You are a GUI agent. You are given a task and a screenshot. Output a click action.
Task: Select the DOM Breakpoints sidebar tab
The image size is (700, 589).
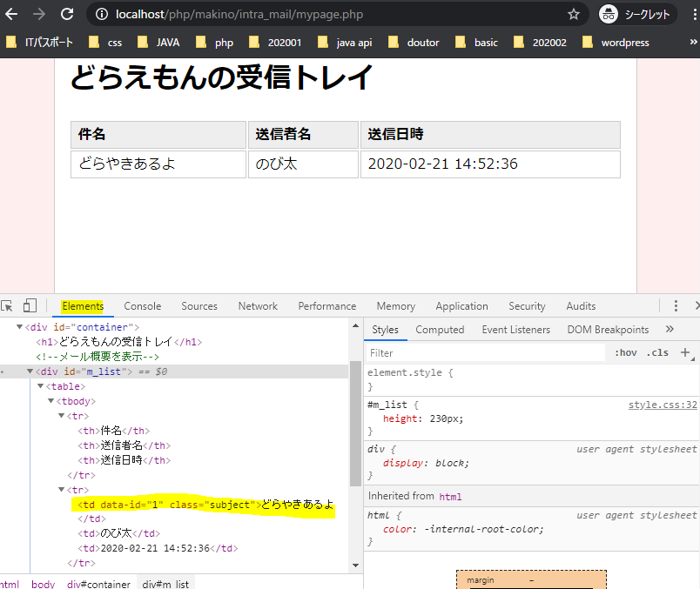[608, 330]
